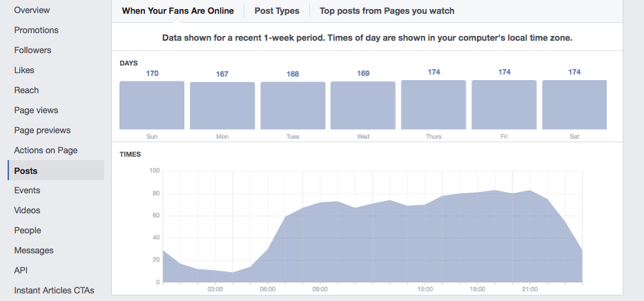Select the Mon bar showing 167
Viewport: 644px width, 301px height.
(x=222, y=106)
